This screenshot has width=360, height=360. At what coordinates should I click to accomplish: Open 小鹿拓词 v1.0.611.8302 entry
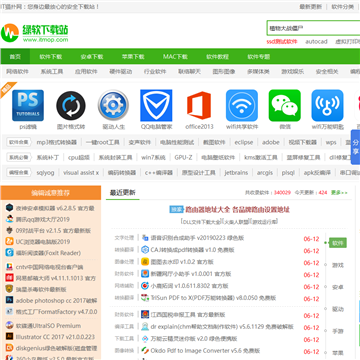tap(189, 286)
